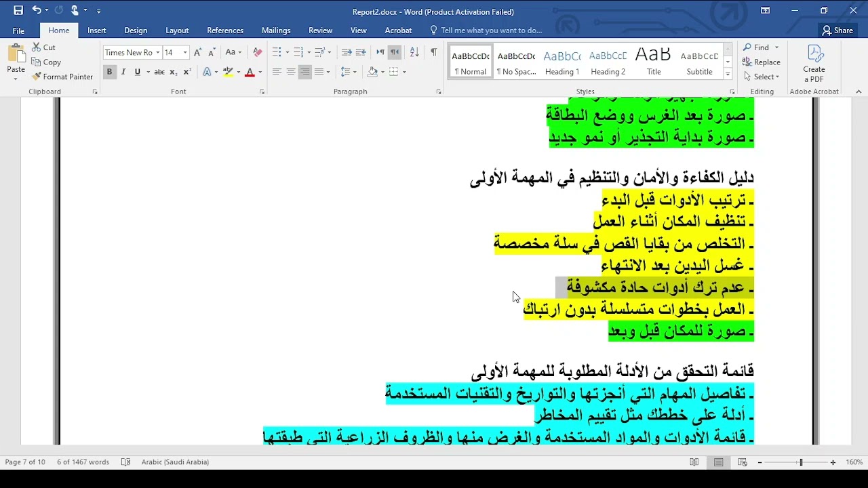Screen dimensions: 868x488
Task: Apply strikethrough formatting
Action: pyautogui.click(x=159, y=72)
